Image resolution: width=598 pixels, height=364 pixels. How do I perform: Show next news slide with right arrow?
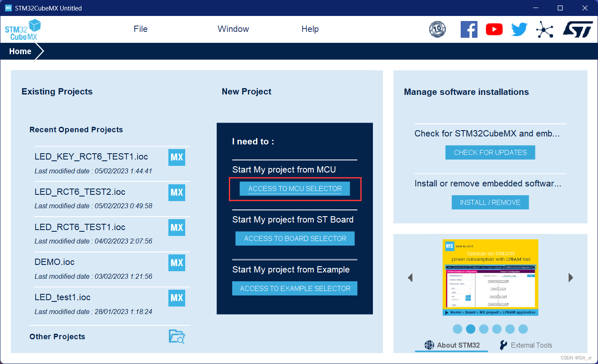571,278
